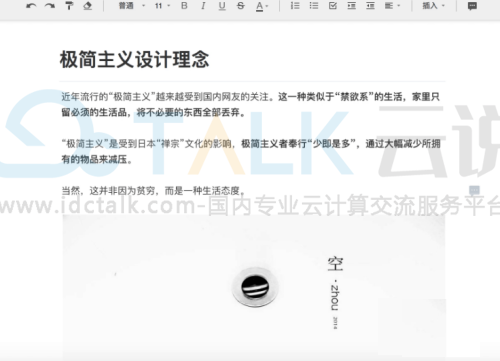This screenshot has height=361, width=500.
Task: Toggle underline formatting
Action: [x=222, y=6]
